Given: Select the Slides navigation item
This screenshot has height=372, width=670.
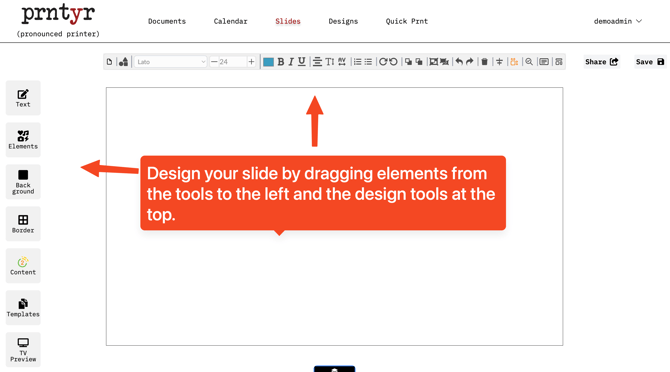Looking at the screenshot, I should click(288, 21).
